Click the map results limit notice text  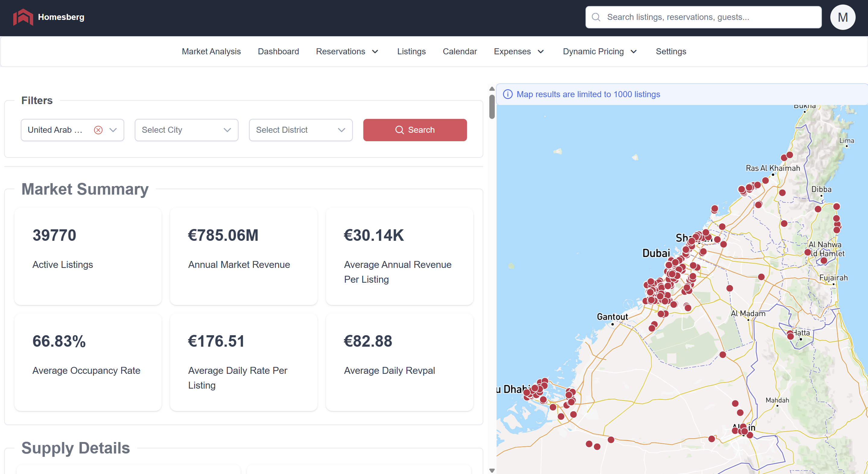click(x=588, y=94)
